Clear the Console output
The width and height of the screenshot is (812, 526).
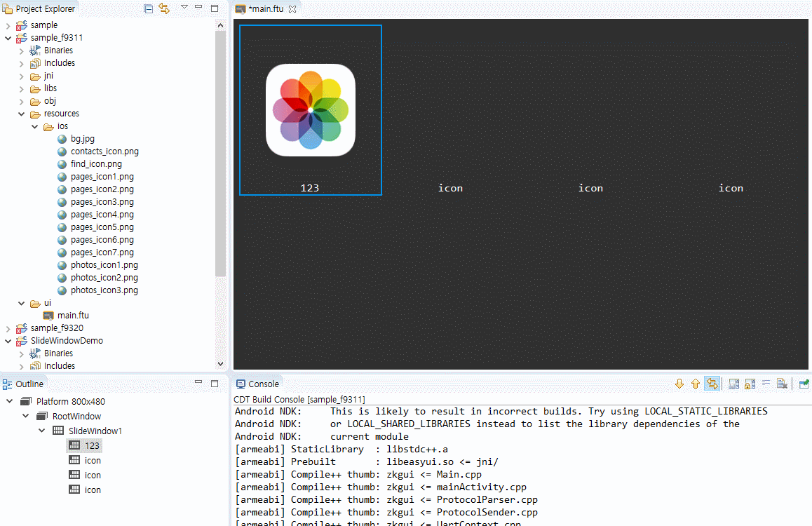[782, 384]
